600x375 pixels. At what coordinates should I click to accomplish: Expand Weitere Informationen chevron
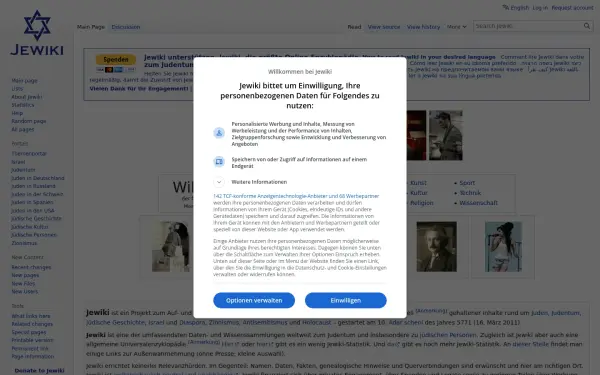click(x=219, y=182)
